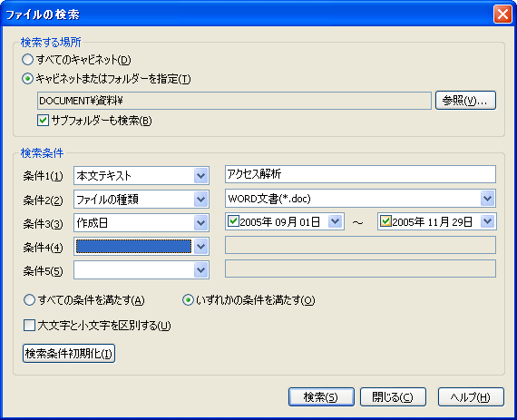Expand the empty 条件5 dropdown
This screenshot has height=420, width=517.
coord(200,270)
